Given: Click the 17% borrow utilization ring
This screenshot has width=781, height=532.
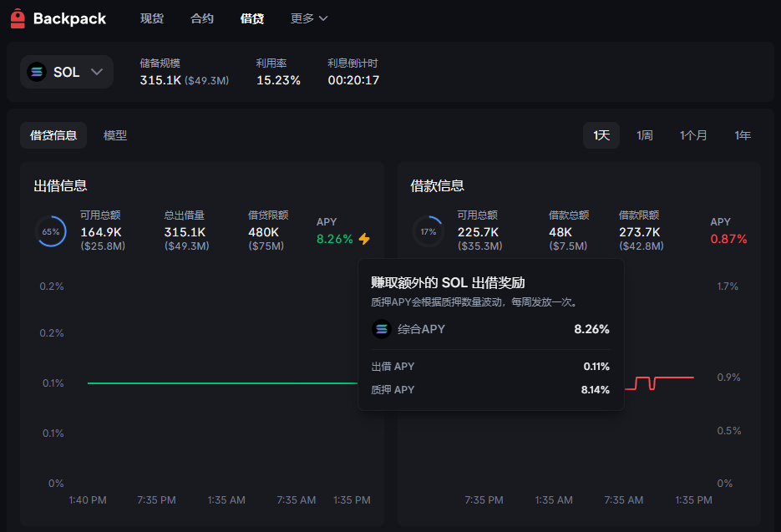Looking at the screenshot, I should tap(428, 231).
